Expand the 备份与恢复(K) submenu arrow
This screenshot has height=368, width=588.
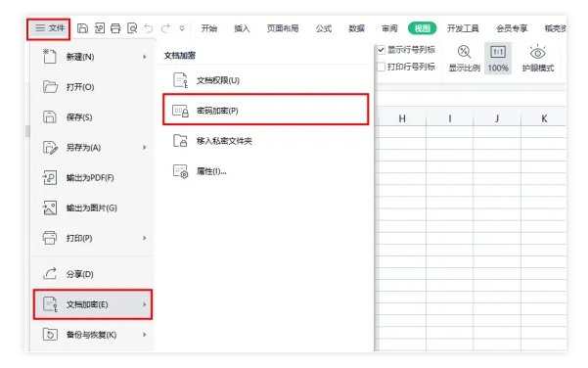pos(145,335)
